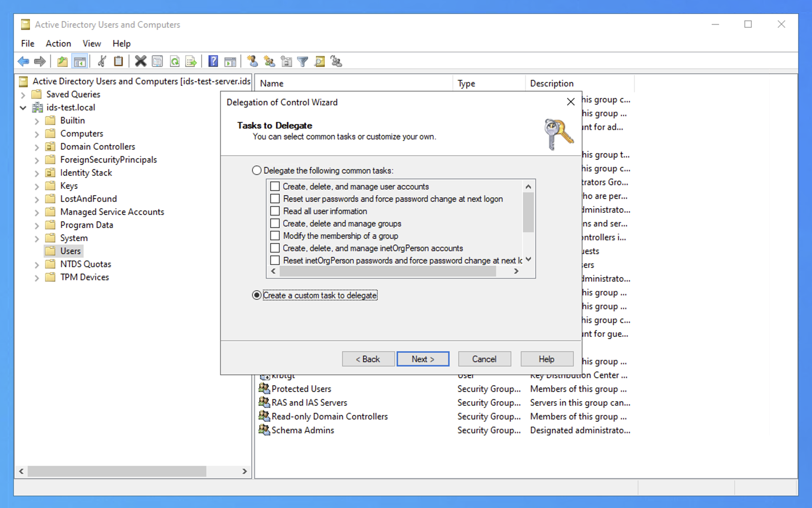
Task: Check Modify the membership of a group
Action: point(275,235)
